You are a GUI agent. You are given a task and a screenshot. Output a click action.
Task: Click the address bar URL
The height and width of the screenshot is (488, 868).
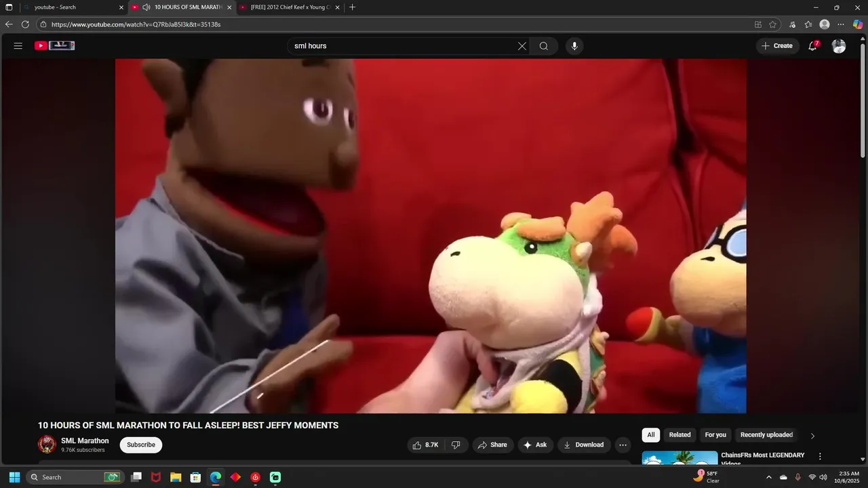(x=136, y=24)
